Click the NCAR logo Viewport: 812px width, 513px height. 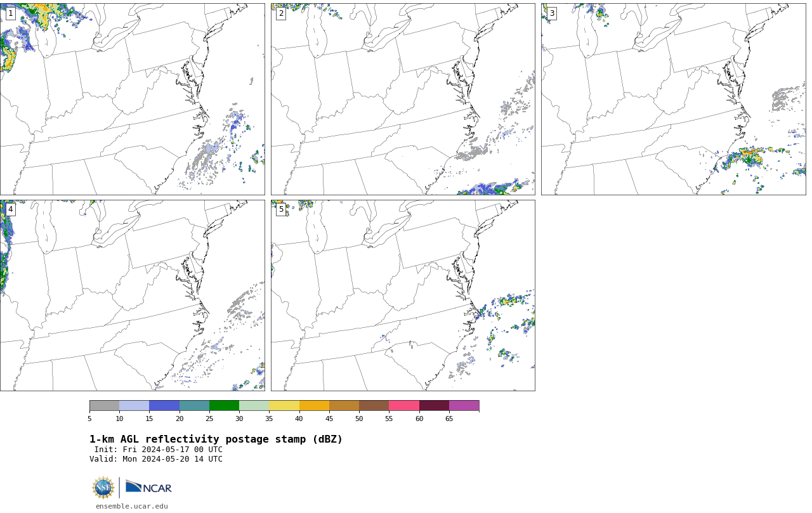pyautogui.click(x=148, y=487)
